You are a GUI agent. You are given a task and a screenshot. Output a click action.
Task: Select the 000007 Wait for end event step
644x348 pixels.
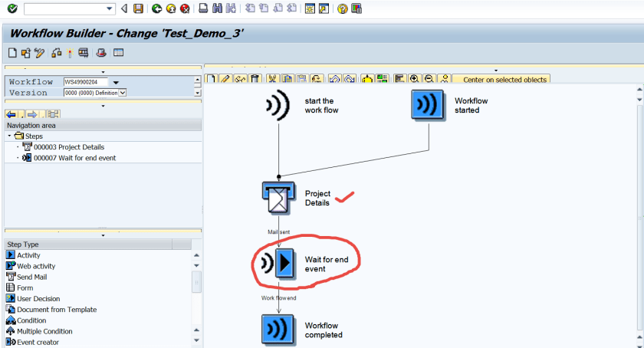click(74, 158)
